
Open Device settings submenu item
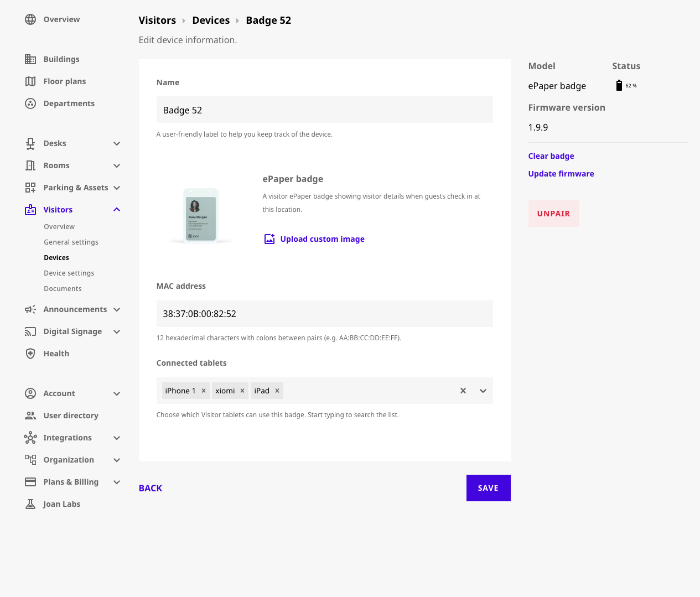(x=69, y=273)
